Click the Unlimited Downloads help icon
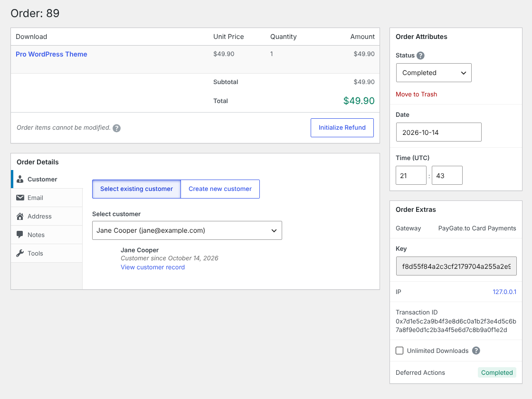532x399 pixels. 476,351
